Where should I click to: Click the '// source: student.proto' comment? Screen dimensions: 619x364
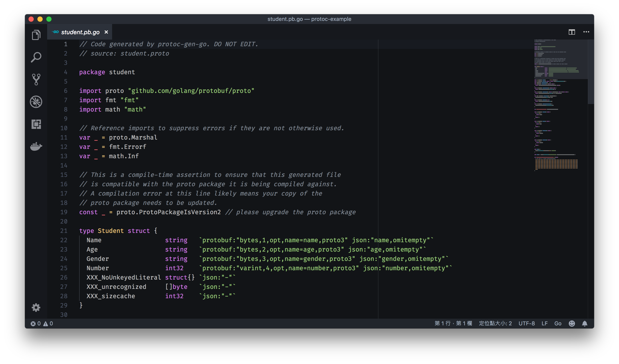pos(124,54)
